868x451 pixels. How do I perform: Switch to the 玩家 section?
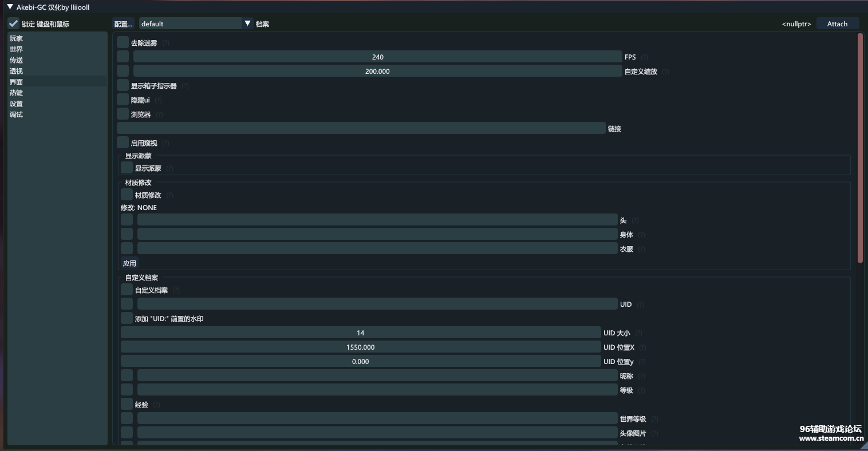tap(17, 38)
